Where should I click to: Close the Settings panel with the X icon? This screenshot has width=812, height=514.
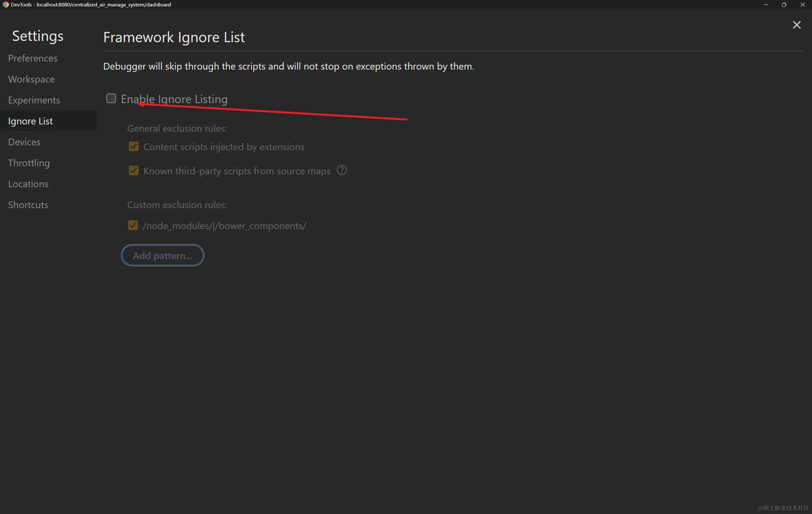[x=797, y=25]
